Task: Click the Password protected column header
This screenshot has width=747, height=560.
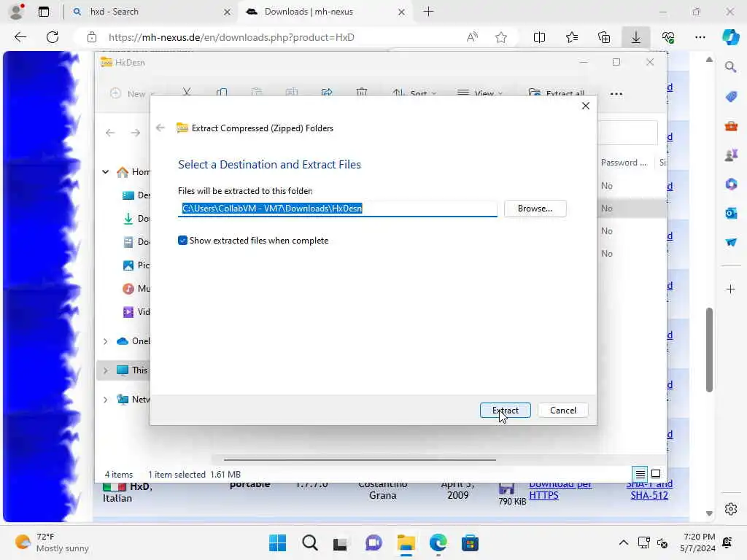Action: [624, 163]
